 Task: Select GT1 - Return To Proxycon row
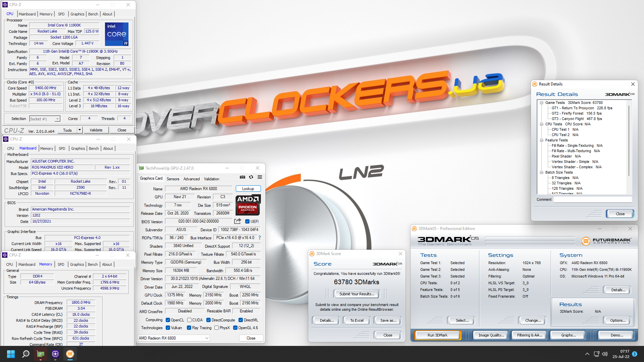pos(582,108)
